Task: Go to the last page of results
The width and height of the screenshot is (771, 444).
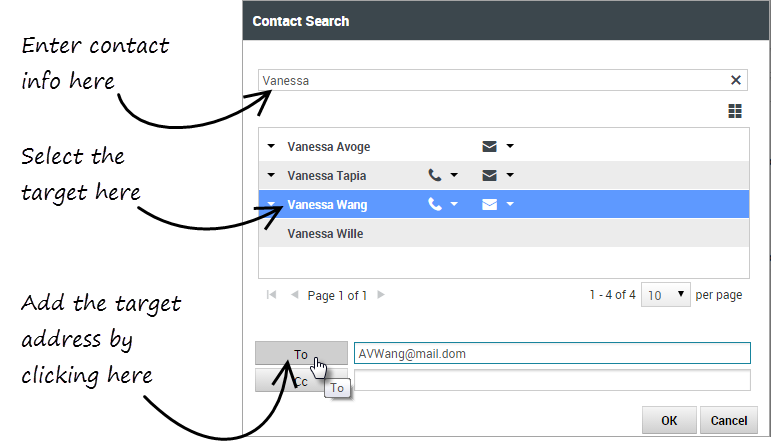Action: click(398, 295)
